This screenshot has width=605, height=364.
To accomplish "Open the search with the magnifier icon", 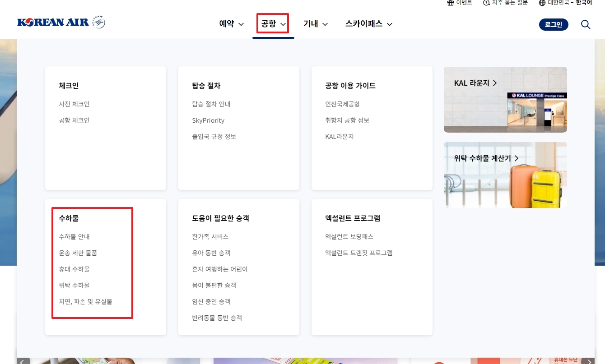I will 586,24.
